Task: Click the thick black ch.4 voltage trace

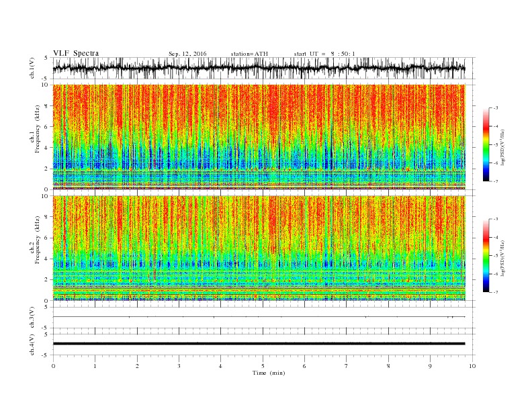Action: click(x=259, y=344)
